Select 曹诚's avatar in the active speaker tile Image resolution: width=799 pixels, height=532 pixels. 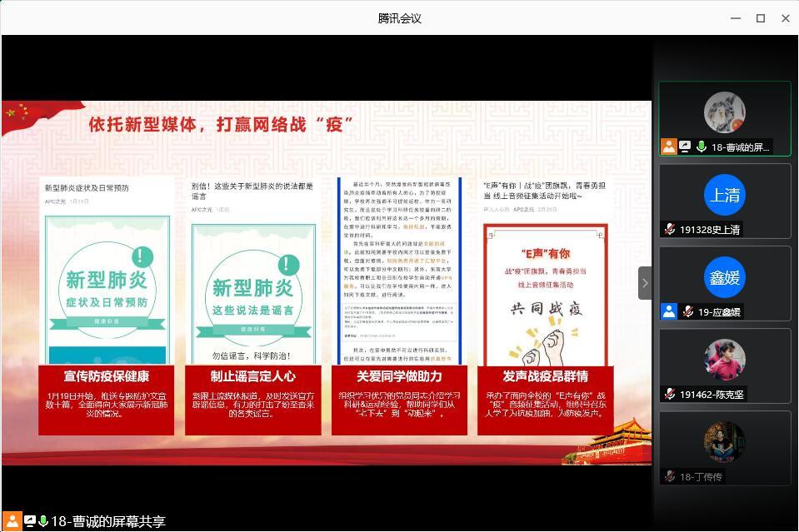(x=724, y=112)
